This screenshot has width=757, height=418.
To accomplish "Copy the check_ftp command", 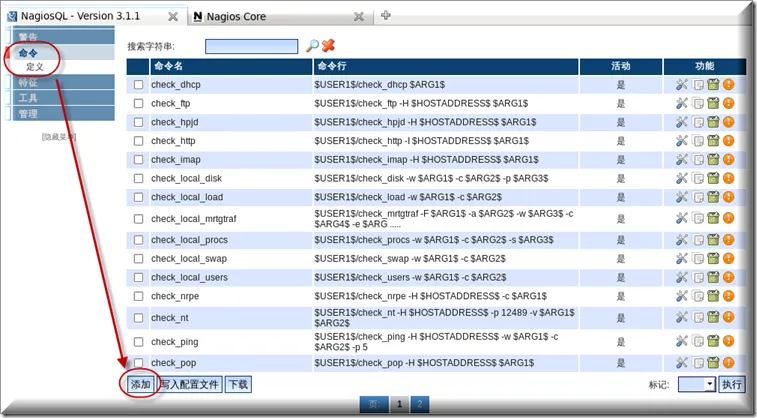I will tap(698, 103).
